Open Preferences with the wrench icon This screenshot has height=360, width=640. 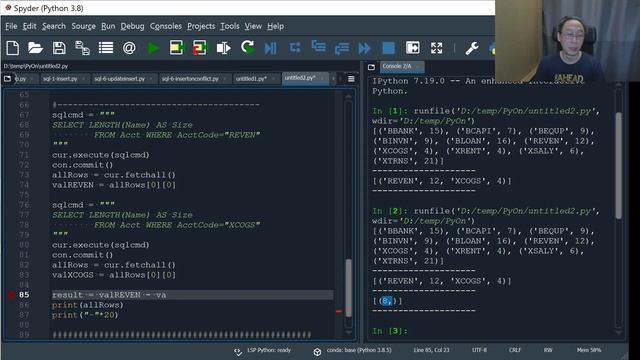[472, 48]
